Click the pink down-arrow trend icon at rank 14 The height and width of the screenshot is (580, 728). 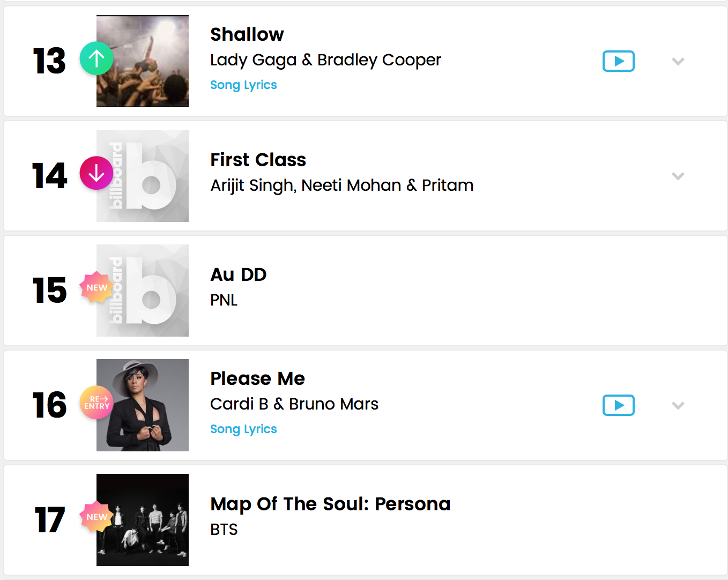[x=96, y=173]
